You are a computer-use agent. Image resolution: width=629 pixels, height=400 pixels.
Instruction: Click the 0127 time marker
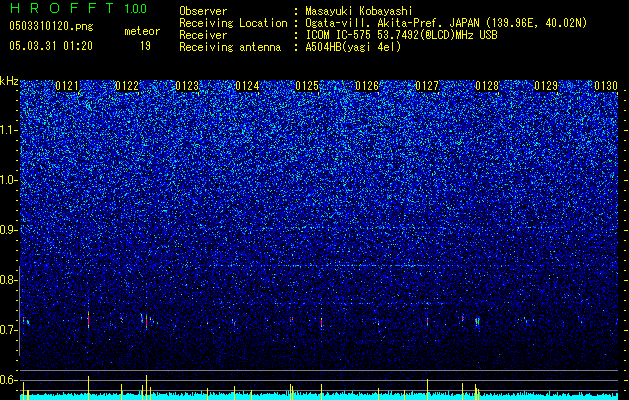click(427, 86)
